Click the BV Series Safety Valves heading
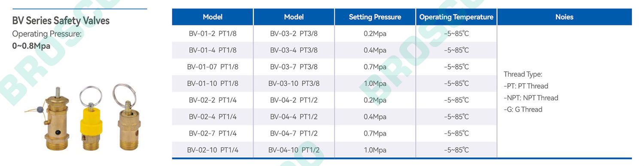 61,21
